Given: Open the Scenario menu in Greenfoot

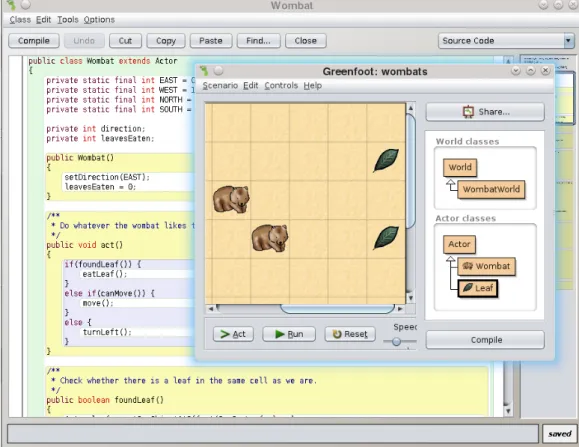Looking at the screenshot, I should 220,86.
